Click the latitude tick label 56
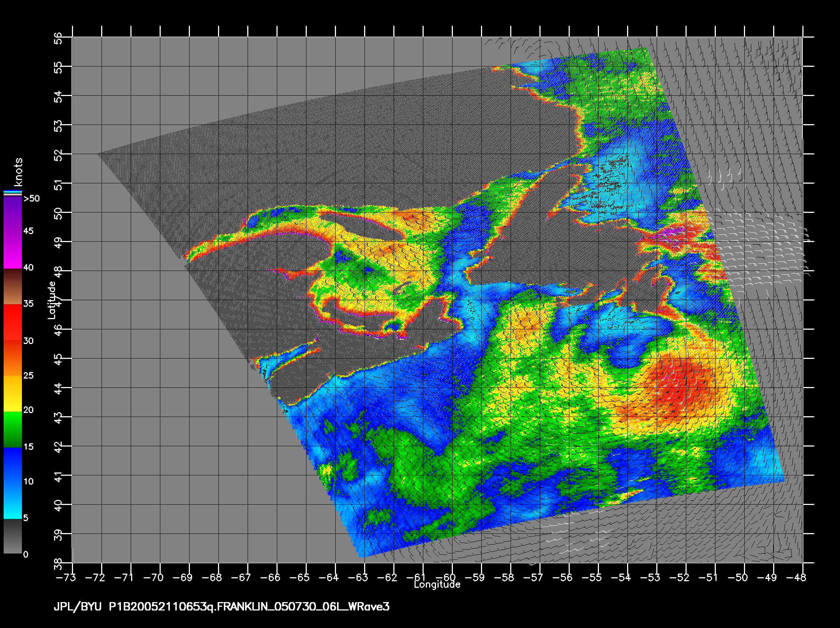 pos(58,38)
